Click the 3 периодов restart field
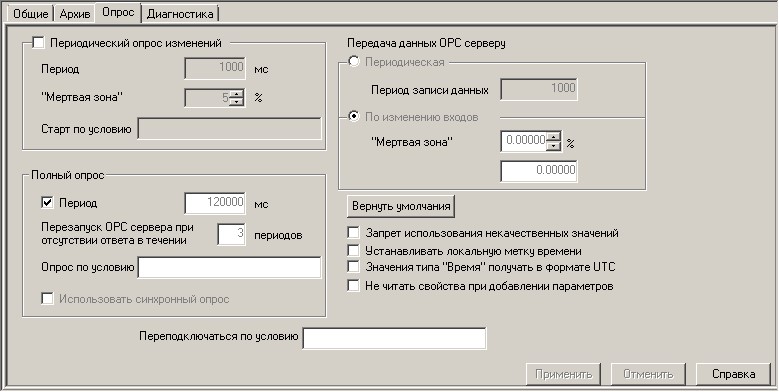Screen dimensions: 779x392 tap(232, 234)
